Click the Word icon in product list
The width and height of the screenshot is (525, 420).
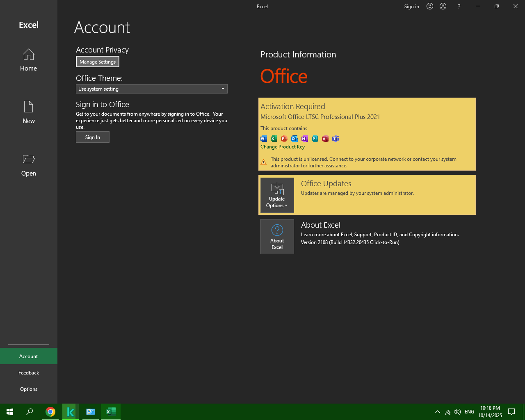pyautogui.click(x=264, y=139)
